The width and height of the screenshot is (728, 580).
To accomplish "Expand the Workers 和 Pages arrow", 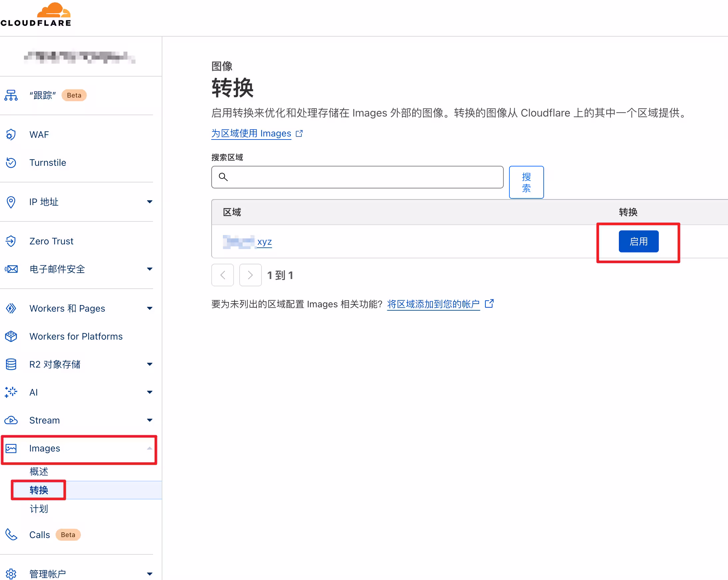I will (150, 308).
